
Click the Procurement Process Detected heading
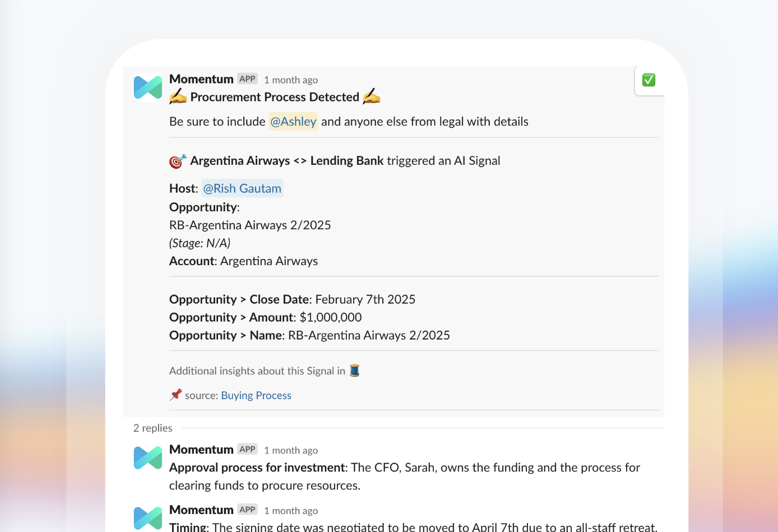[x=275, y=97]
